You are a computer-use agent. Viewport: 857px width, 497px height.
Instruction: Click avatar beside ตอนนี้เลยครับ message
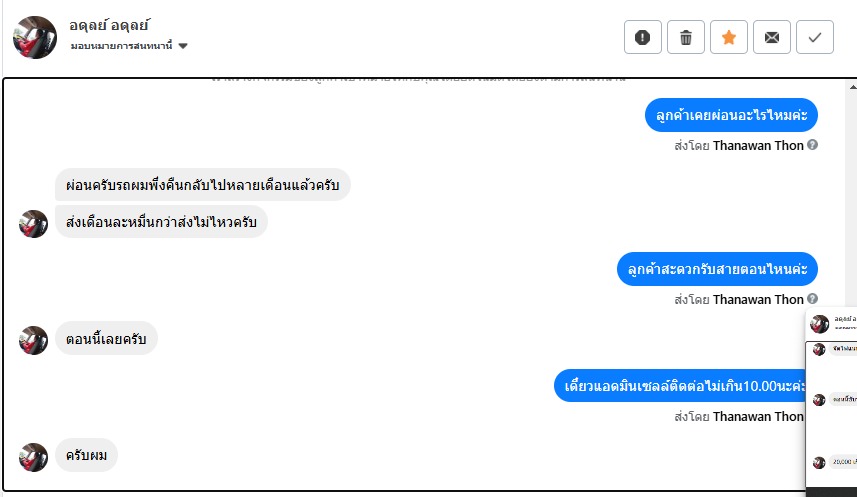34,340
